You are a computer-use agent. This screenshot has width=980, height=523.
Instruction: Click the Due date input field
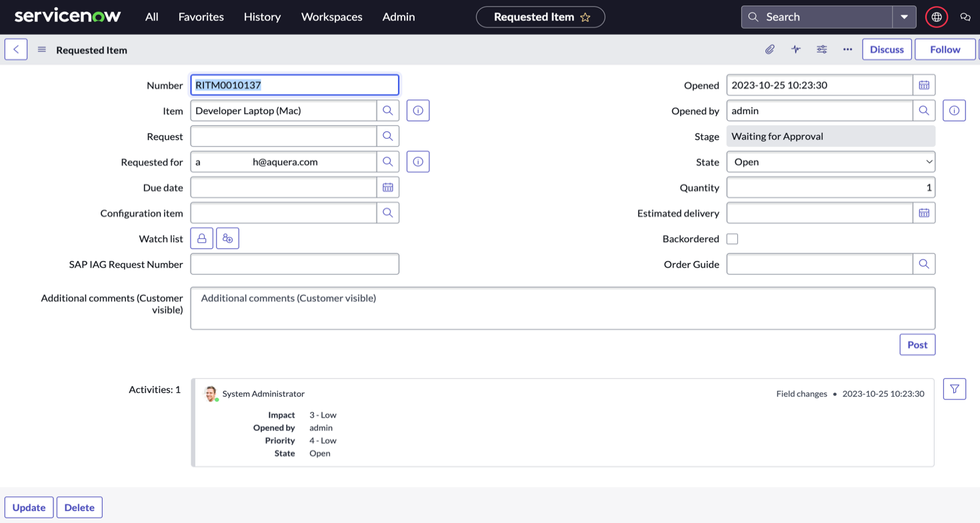point(284,187)
